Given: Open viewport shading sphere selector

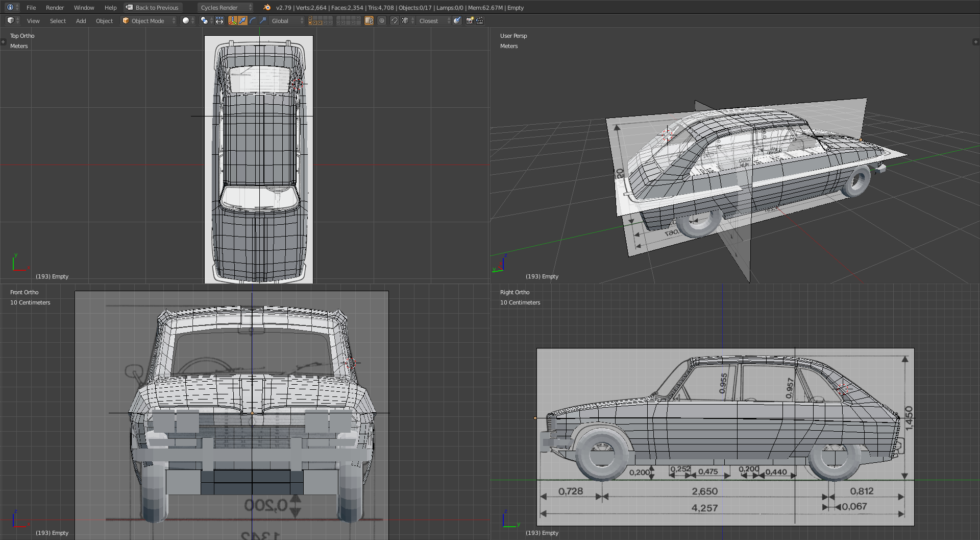Looking at the screenshot, I should [188, 20].
